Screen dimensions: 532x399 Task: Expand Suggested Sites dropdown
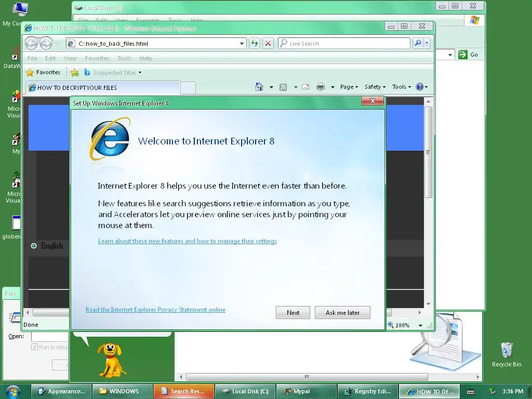140,73
